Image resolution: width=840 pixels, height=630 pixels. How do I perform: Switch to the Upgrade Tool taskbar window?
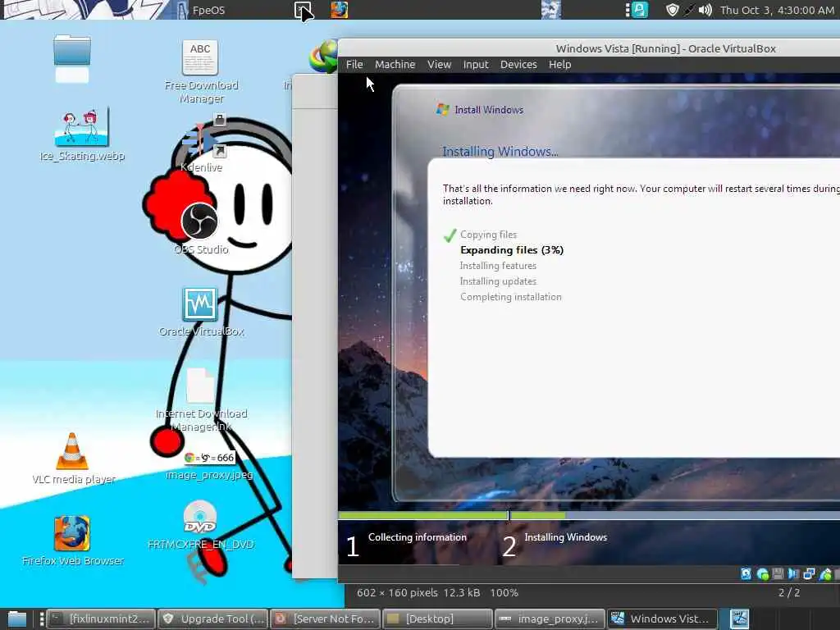(x=213, y=619)
